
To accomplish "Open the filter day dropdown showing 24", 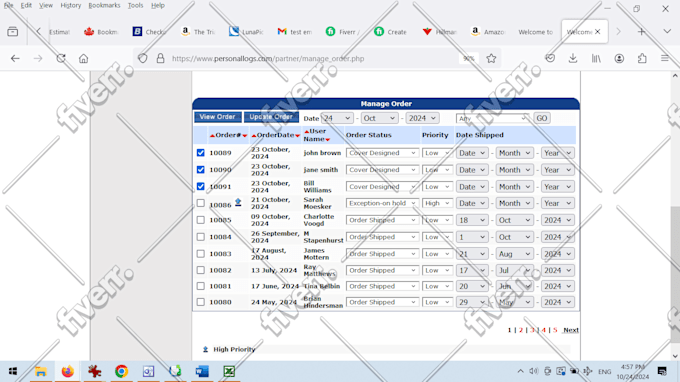I will tap(337, 118).
